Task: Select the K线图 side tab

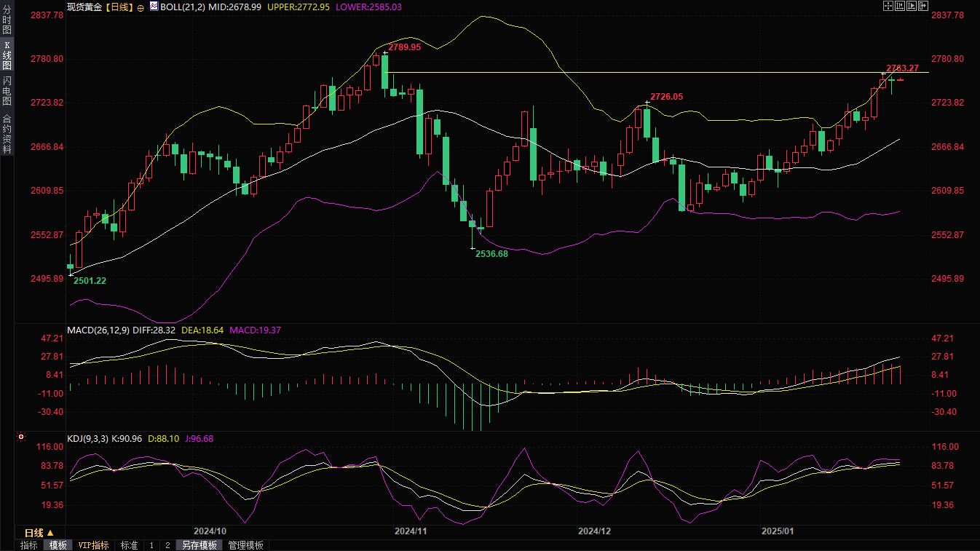Action: tap(7, 55)
